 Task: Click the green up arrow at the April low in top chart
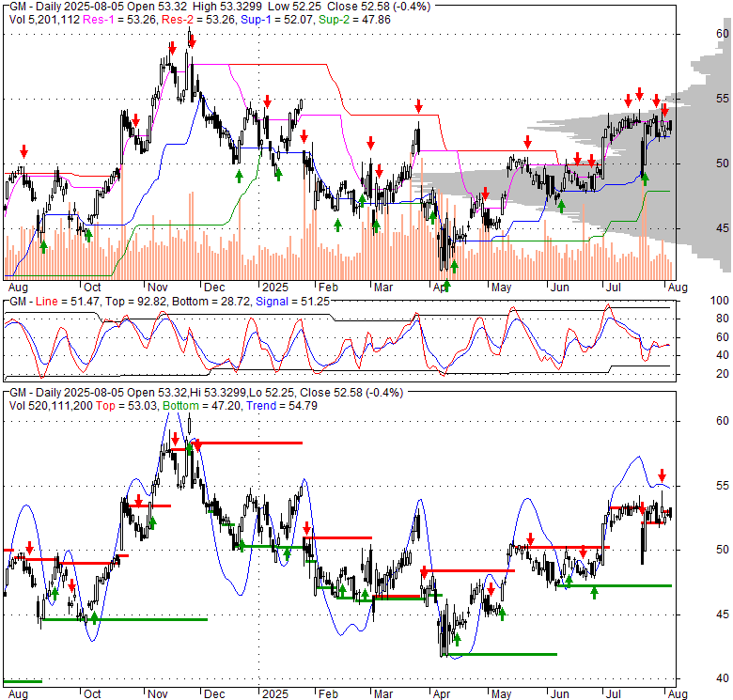pos(454,267)
